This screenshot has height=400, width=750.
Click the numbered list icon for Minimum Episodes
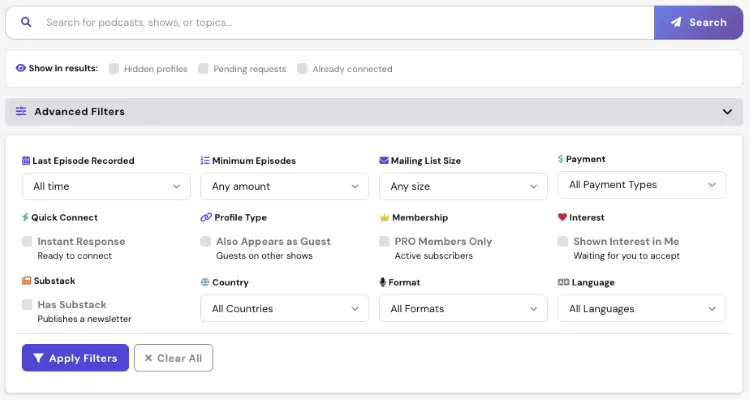(x=205, y=161)
